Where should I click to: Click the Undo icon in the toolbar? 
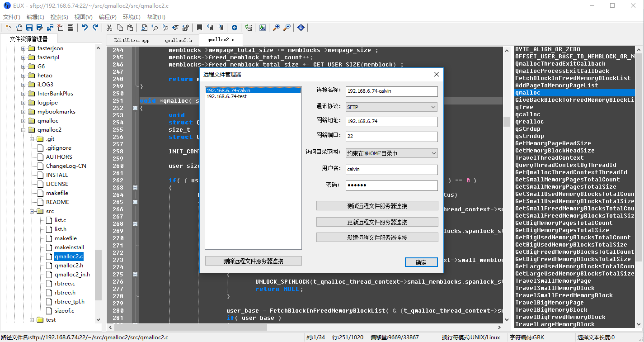tap(85, 28)
